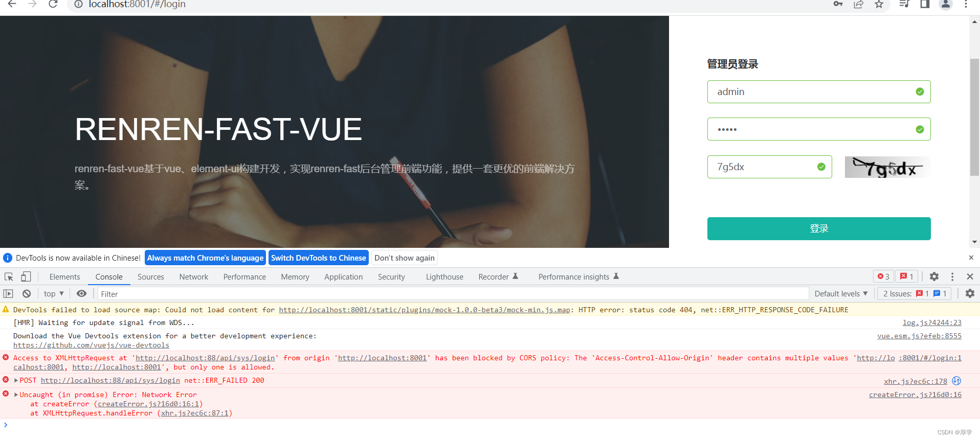Show the console sidebar icon
This screenshot has width=980, height=440.
(8, 293)
